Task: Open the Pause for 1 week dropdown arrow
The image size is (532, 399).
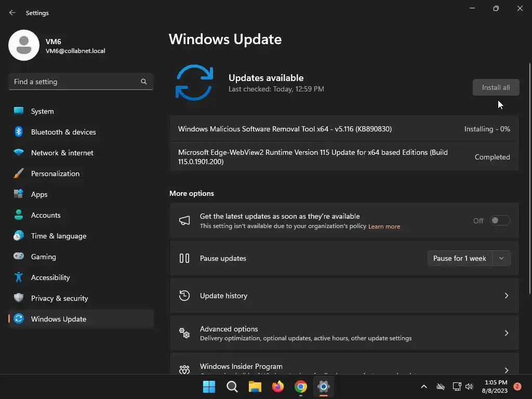Action: (501, 258)
